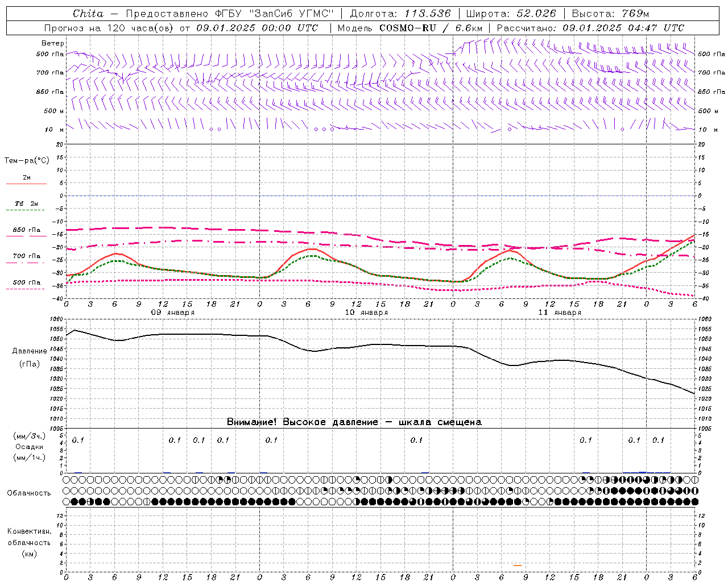Click the "Ветер" wind panel label
Image resolution: width=728 pixels, height=582 pixels.
pos(53,43)
